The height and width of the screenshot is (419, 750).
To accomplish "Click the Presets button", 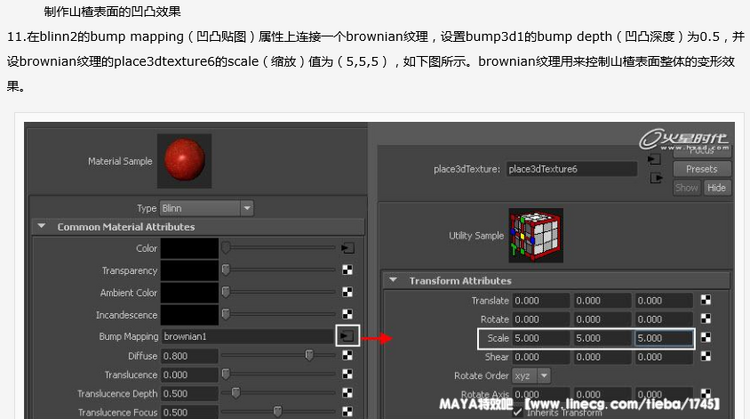I will click(701, 169).
